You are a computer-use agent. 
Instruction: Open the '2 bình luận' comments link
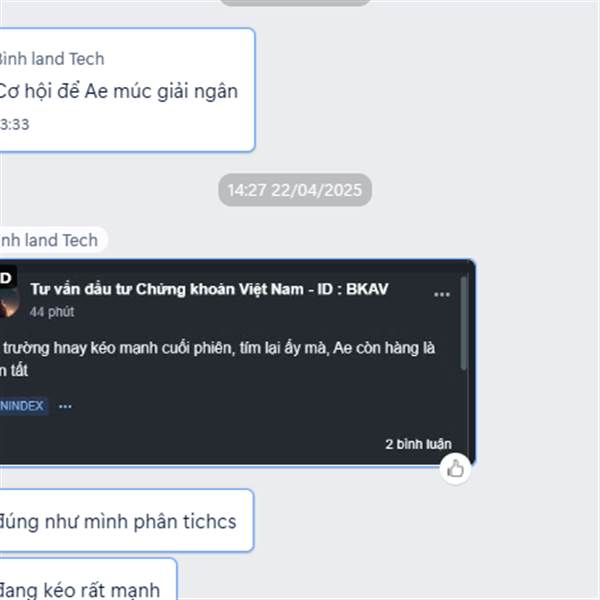418,444
